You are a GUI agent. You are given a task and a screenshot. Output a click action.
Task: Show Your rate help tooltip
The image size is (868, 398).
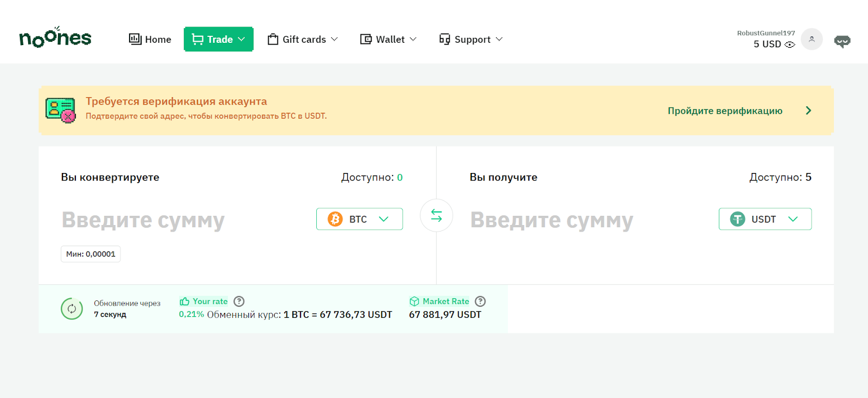click(x=239, y=301)
